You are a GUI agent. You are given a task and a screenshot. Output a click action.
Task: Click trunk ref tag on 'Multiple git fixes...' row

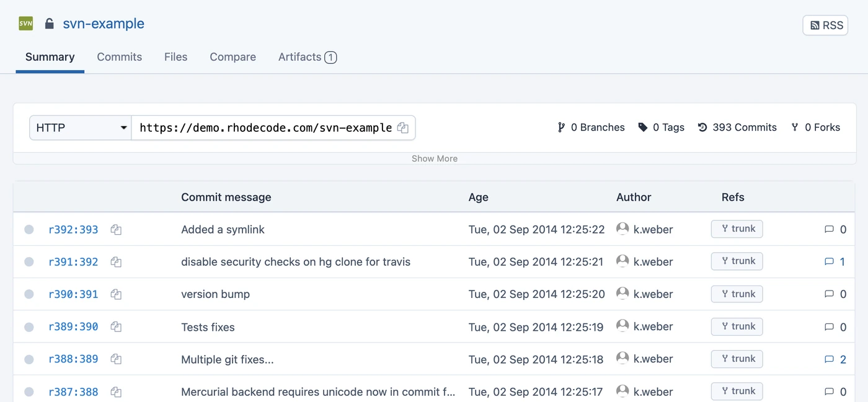737,359
